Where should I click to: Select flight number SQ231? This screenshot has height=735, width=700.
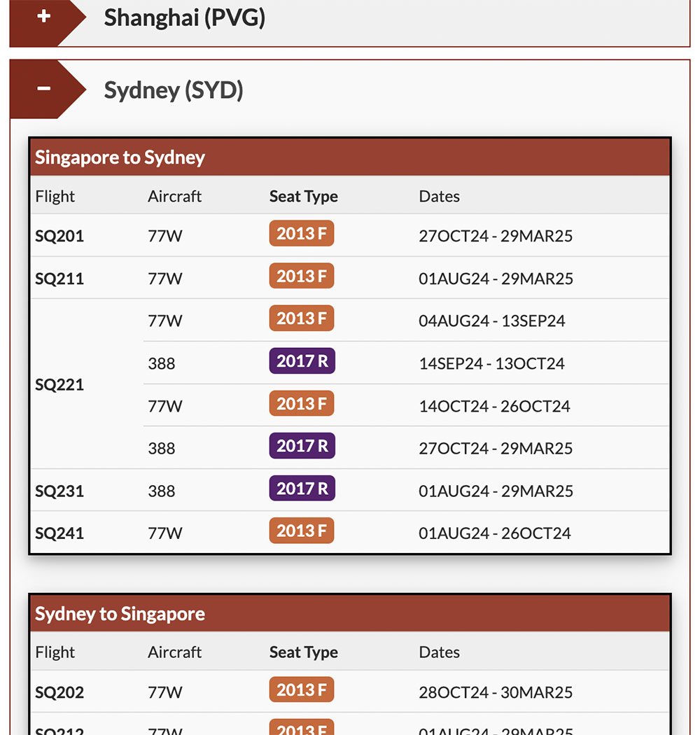[x=59, y=491]
